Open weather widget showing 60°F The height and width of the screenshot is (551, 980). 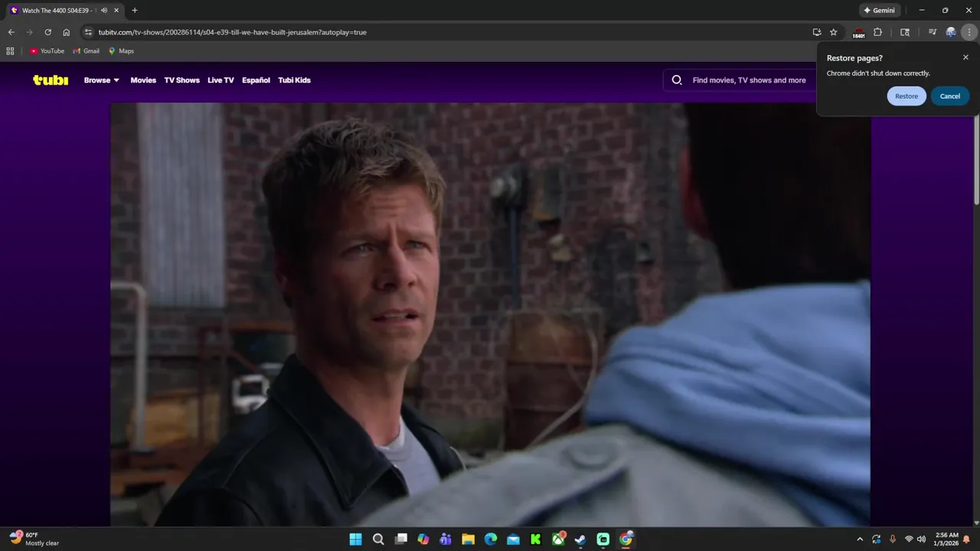coord(34,540)
